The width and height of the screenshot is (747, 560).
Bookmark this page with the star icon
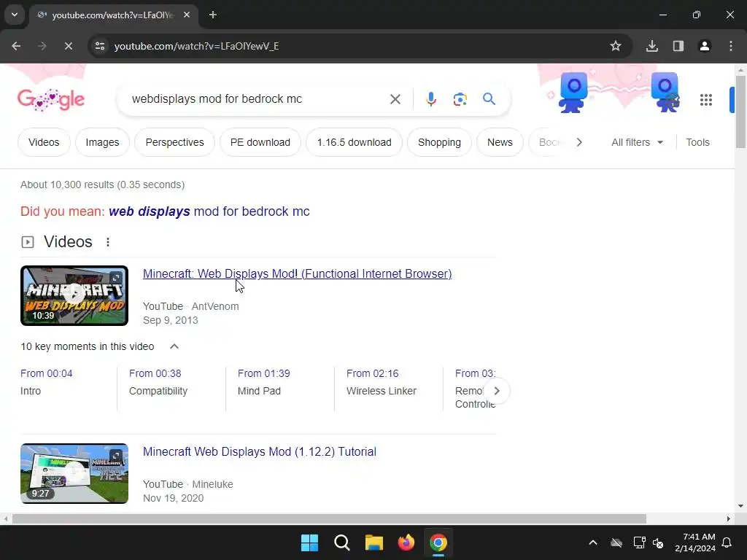(x=616, y=46)
